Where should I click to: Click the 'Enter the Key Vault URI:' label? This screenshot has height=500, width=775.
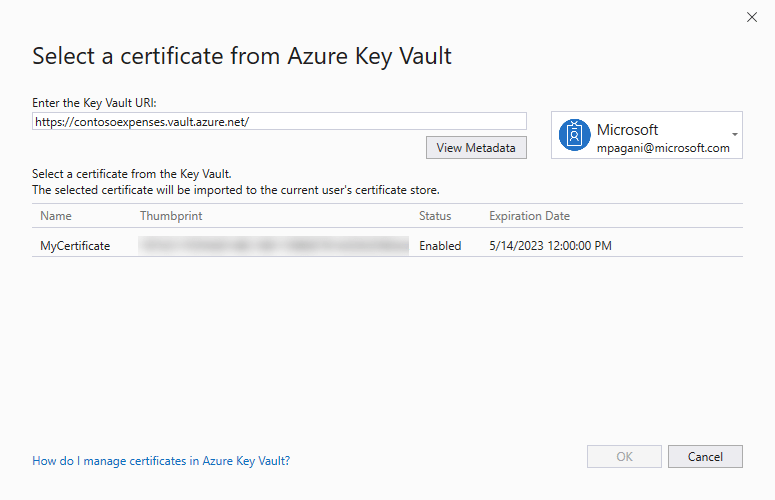94,103
